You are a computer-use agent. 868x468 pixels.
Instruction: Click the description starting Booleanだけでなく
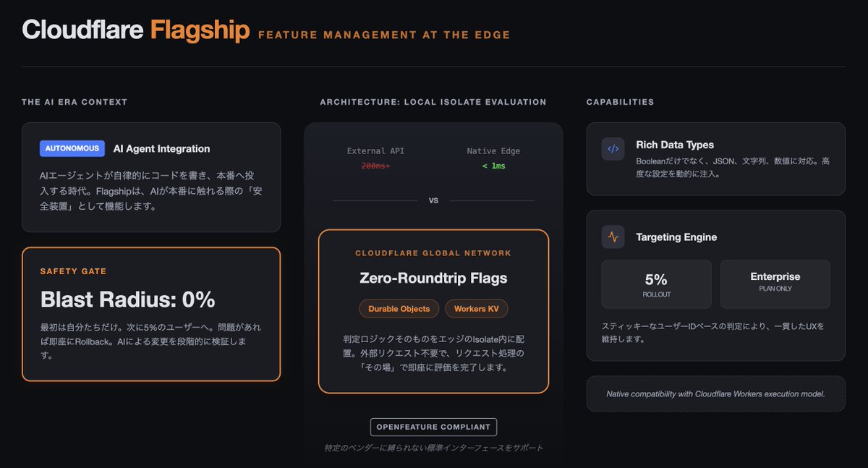[x=733, y=167]
